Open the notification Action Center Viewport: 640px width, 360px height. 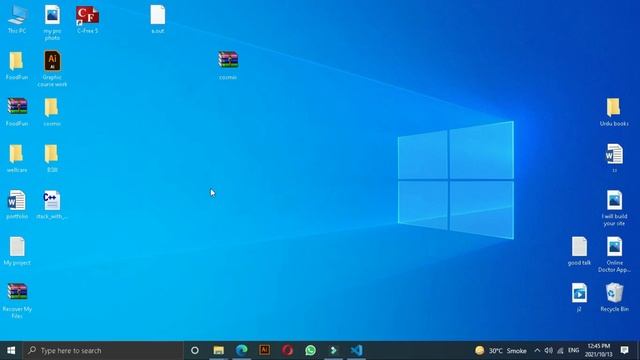(x=624, y=350)
